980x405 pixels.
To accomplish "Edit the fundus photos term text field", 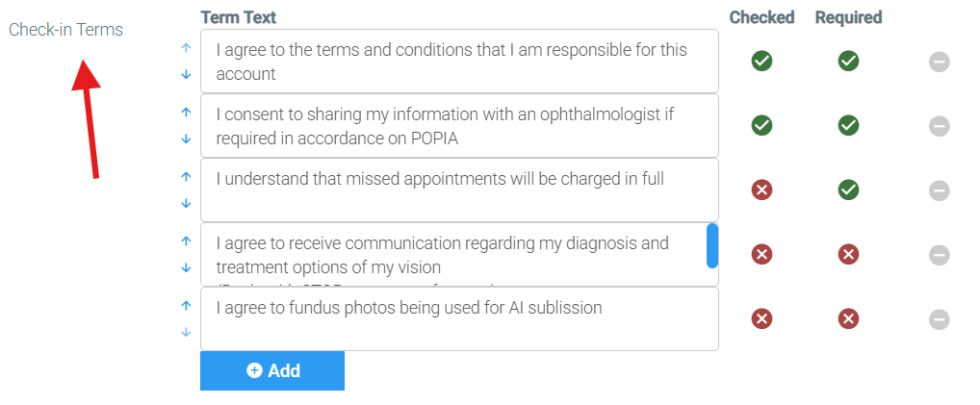I will 459,318.
